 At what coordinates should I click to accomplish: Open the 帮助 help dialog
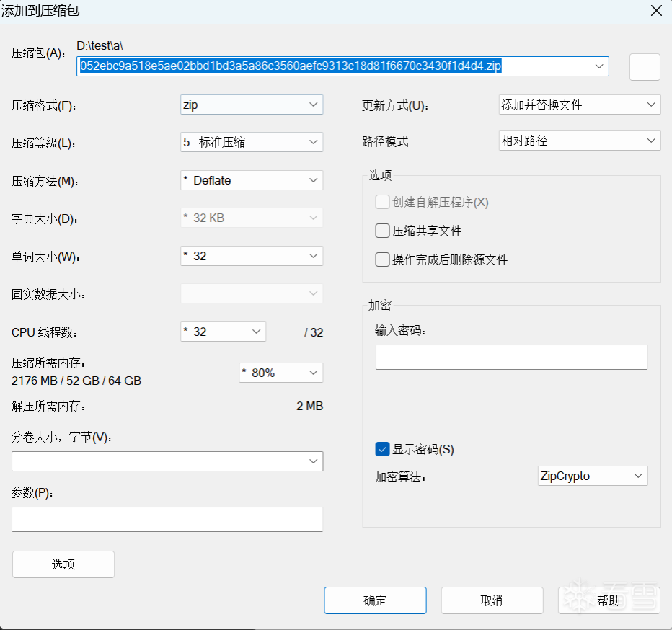(609, 600)
